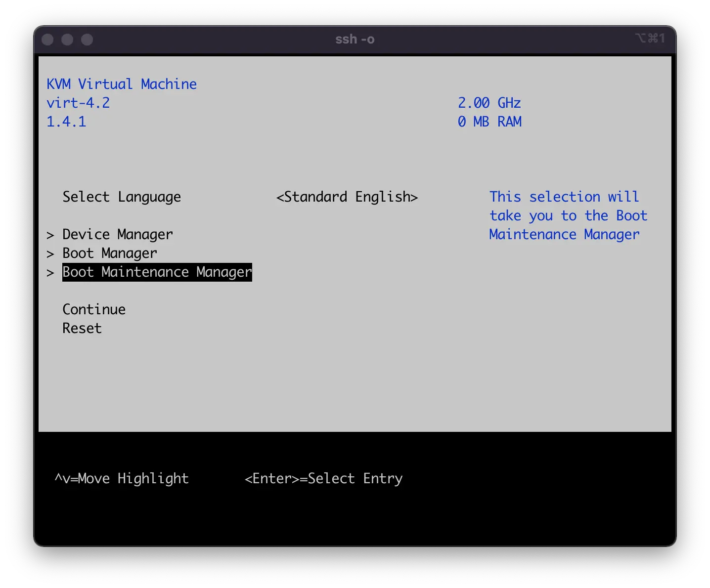Click the highlighted Boot Maintenance Manager entry

[x=157, y=272]
